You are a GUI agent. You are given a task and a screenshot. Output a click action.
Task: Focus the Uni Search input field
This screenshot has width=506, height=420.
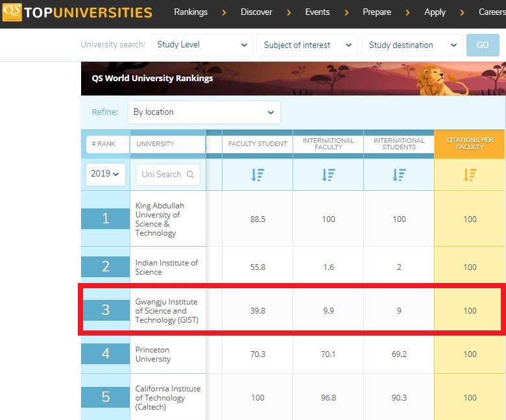coord(162,175)
